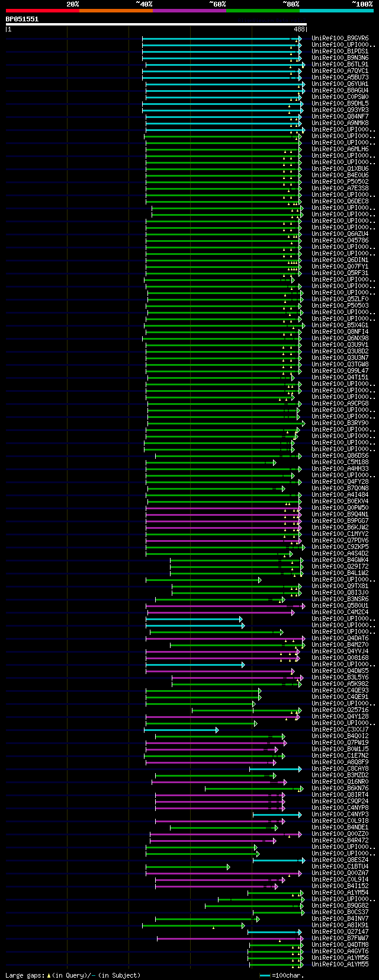Click the red 20% identity legend bar
Viewport: 379px width, 980px height.
(x=43, y=11)
